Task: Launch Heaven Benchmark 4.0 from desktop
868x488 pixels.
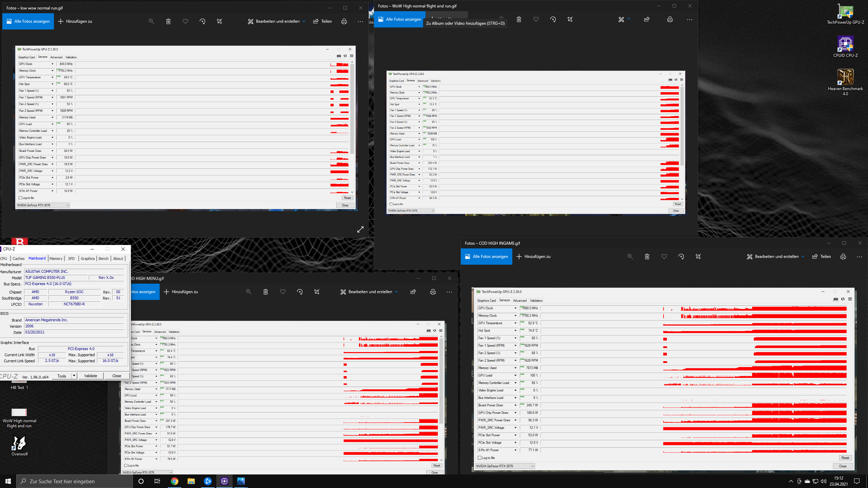Action: (845, 82)
